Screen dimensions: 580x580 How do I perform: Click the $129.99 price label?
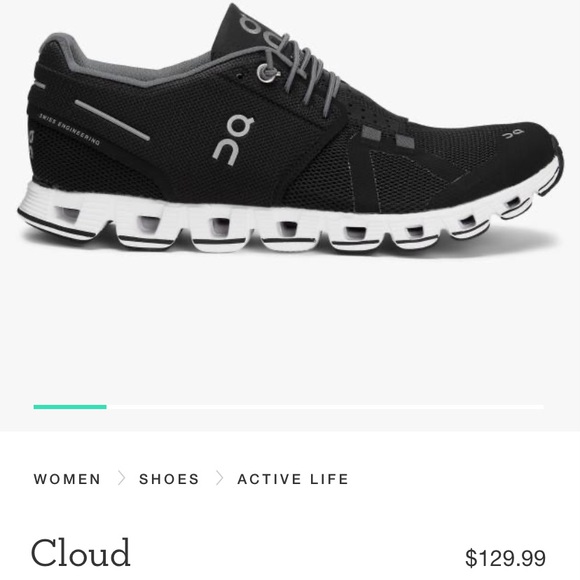(505, 558)
